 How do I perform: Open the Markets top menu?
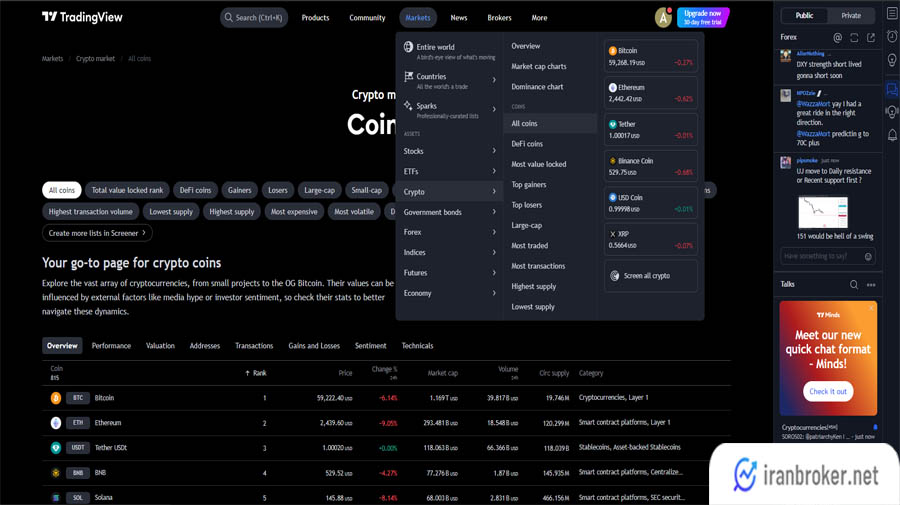pos(418,18)
